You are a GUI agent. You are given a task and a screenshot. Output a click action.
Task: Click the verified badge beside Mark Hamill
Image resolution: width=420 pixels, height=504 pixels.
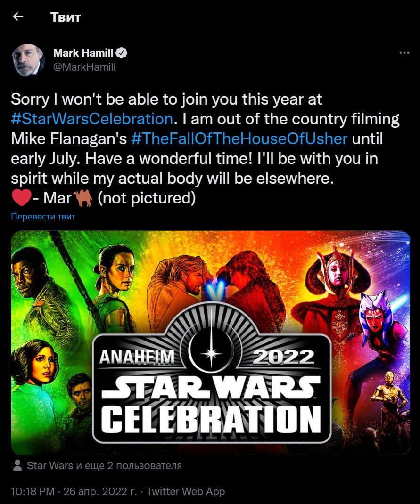(x=122, y=53)
